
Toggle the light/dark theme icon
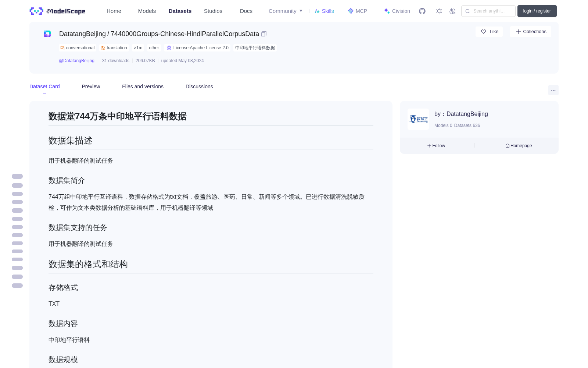pos(439,11)
